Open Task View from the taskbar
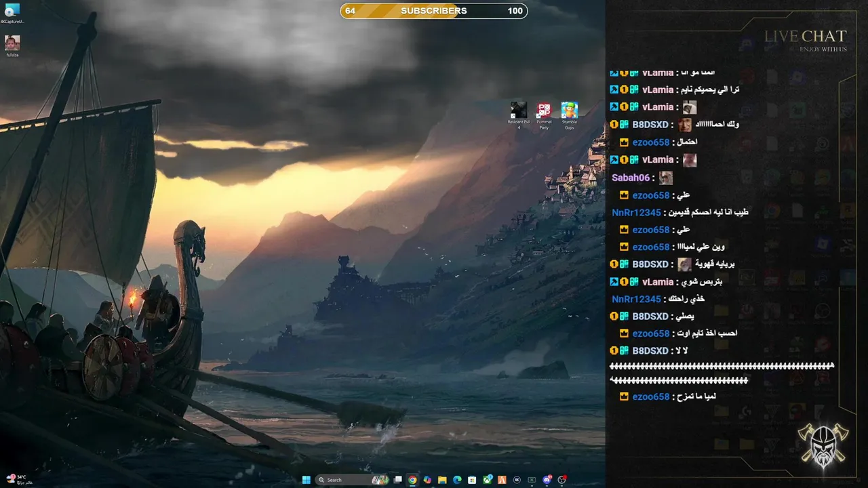Image resolution: width=868 pixels, height=488 pixels. (x=397, y=480)
